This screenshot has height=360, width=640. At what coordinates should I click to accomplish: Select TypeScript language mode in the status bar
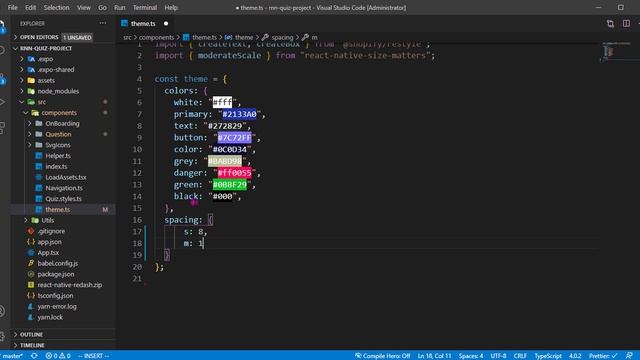click(548, 356)
